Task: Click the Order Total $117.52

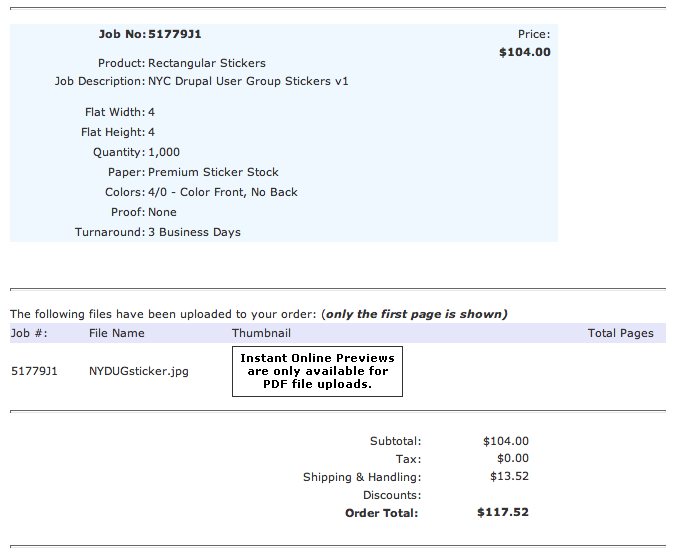Action: (503, 513)
